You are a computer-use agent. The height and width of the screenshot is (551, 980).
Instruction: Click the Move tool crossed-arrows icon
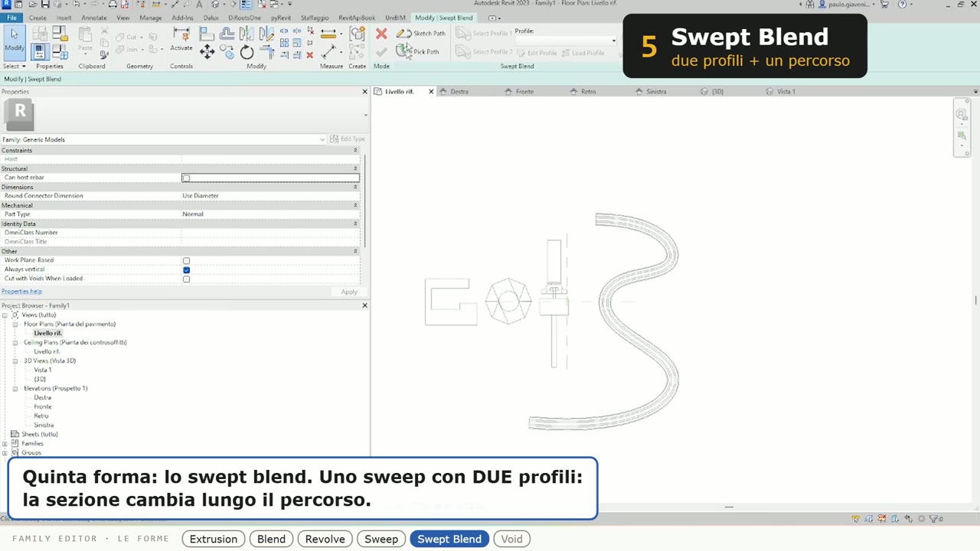pyautogui.click(x=207, y=51)
